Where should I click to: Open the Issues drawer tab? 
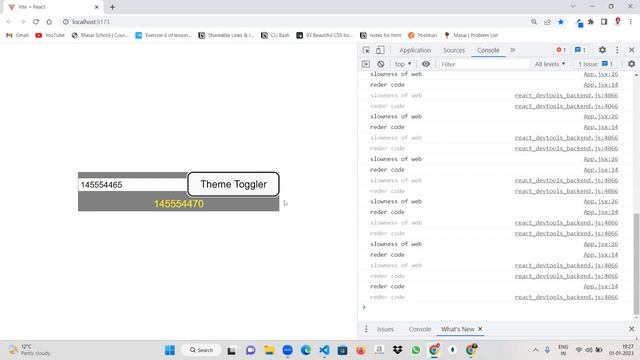tap(385, 329)
